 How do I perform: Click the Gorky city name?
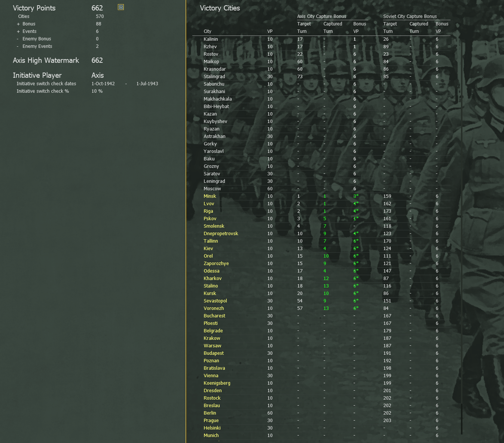pos(210,144)
